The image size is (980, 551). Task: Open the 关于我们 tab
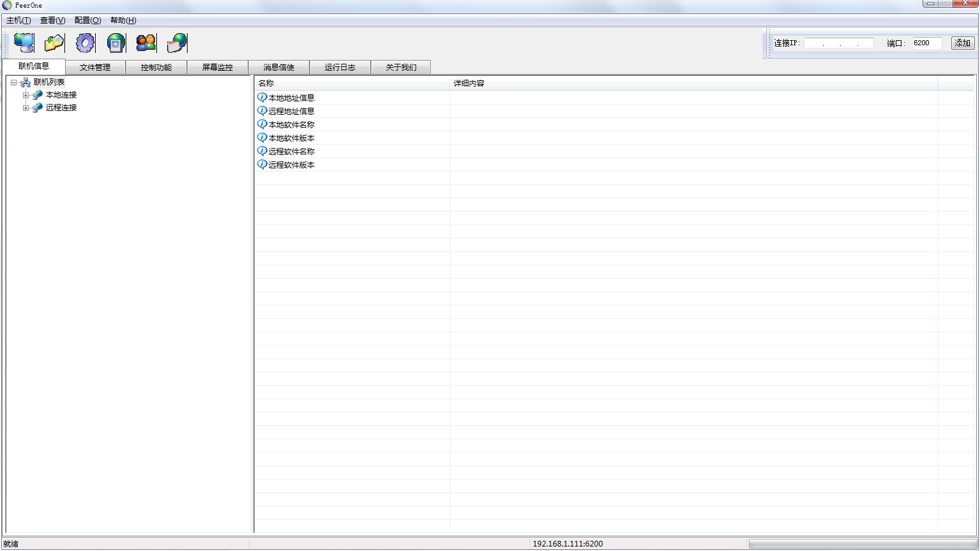click(401, 66)
